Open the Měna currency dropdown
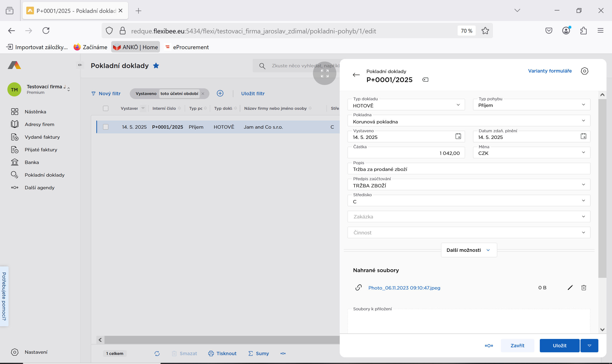This screenshot has height=364, width=612. [583, 153]
